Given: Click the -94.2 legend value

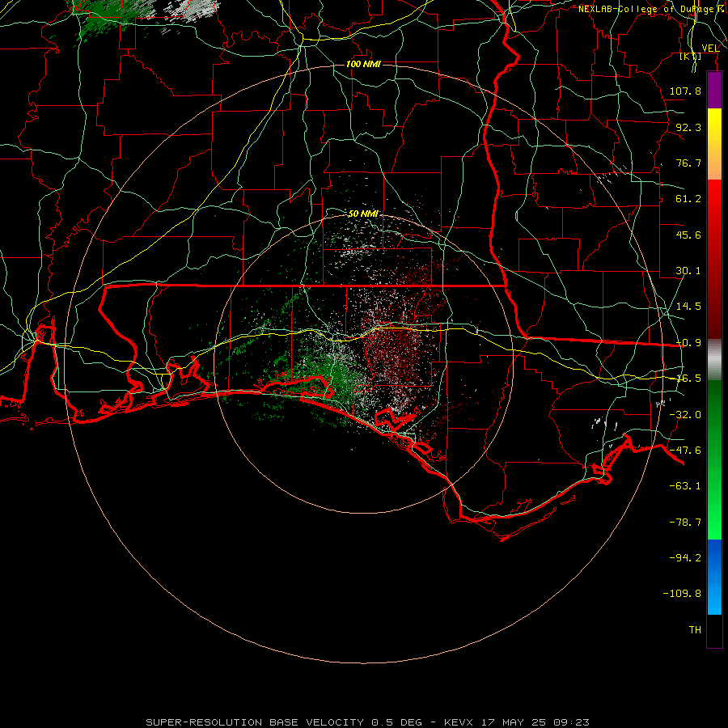Looking at the screenshot, I should (685, 558).
